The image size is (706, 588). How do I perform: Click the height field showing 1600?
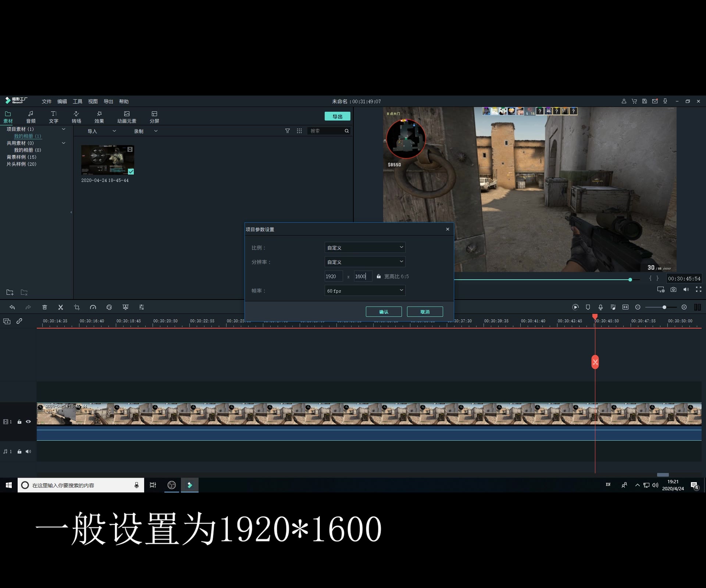pos(363,276)
